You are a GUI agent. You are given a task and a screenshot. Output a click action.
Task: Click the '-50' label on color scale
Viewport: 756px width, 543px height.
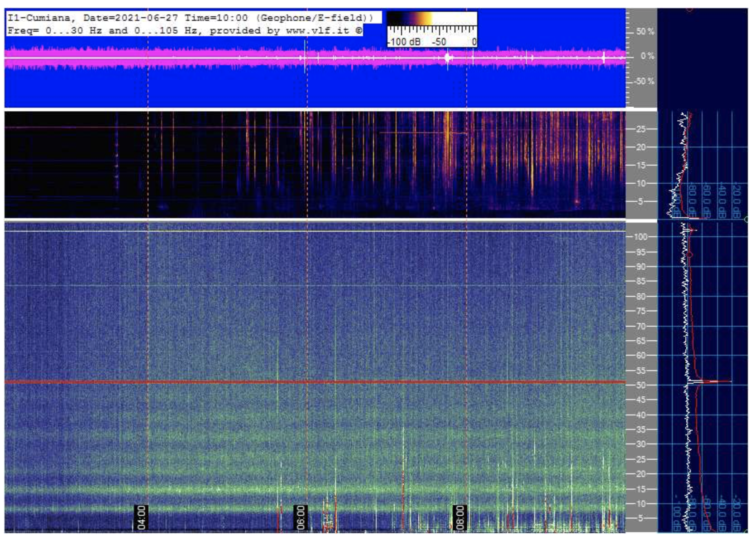(x=439, y=42)
